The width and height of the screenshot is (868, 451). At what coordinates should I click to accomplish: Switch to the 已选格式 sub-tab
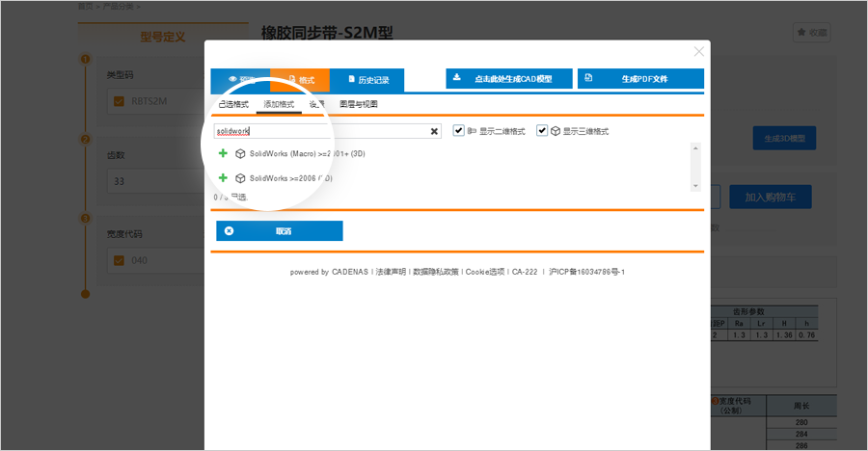click(233, 103)
